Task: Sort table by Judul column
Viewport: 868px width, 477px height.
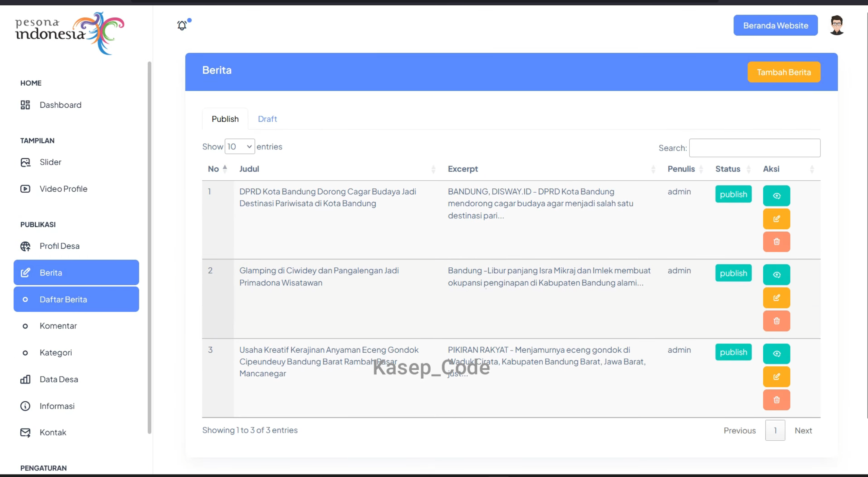Action: 338,169
